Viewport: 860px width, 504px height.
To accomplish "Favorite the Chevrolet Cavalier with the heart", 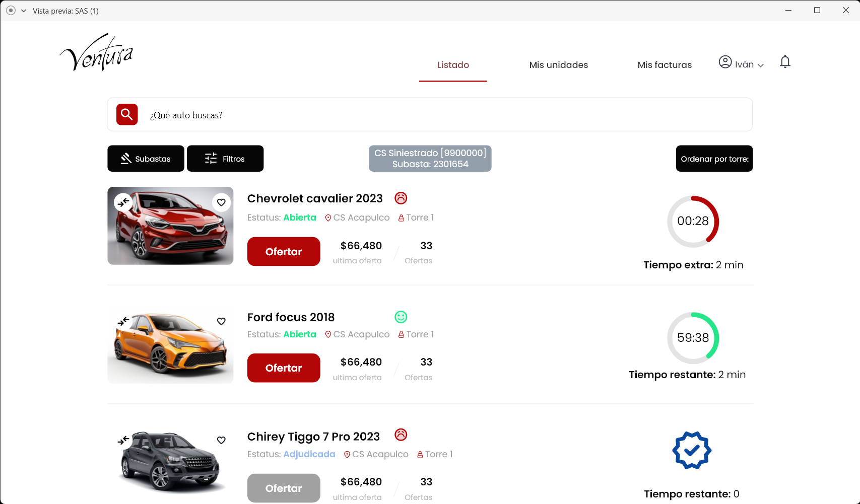I will (221, 202).
